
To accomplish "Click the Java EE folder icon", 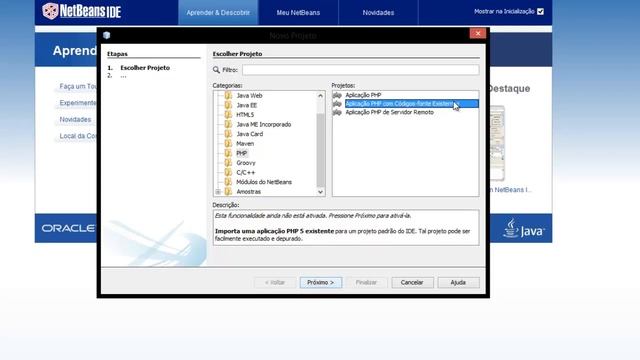I will tap(228, 105).
